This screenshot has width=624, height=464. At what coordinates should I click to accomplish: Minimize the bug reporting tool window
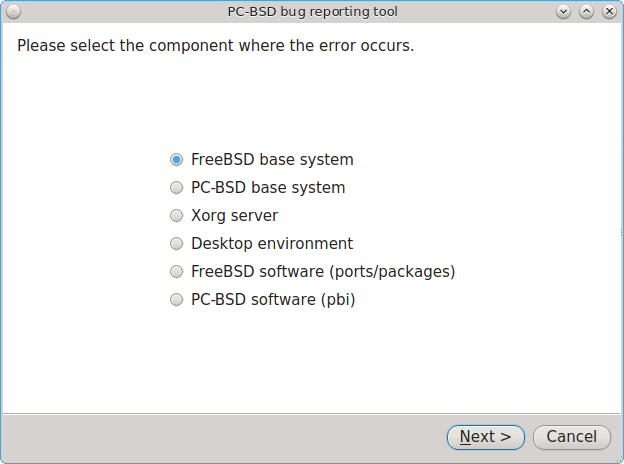(563, 12)
